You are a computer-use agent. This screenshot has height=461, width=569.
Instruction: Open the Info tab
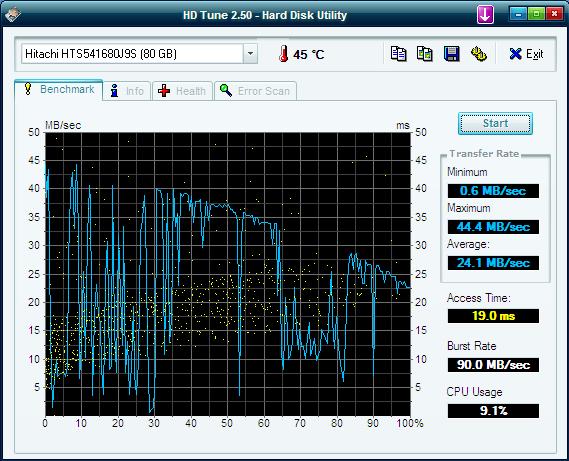pos(127,91)
